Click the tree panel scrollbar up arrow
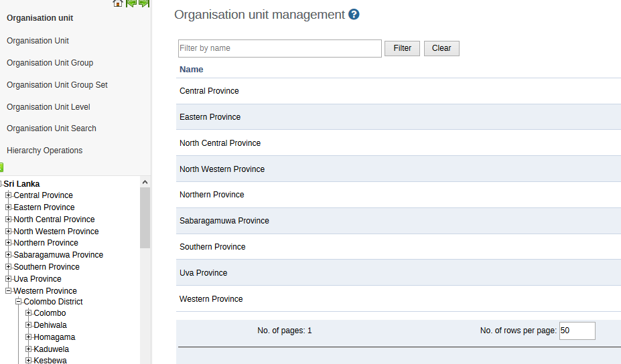The width and height of the screenshot is (621, 364). pyautogui.click(x=145, y=182)
